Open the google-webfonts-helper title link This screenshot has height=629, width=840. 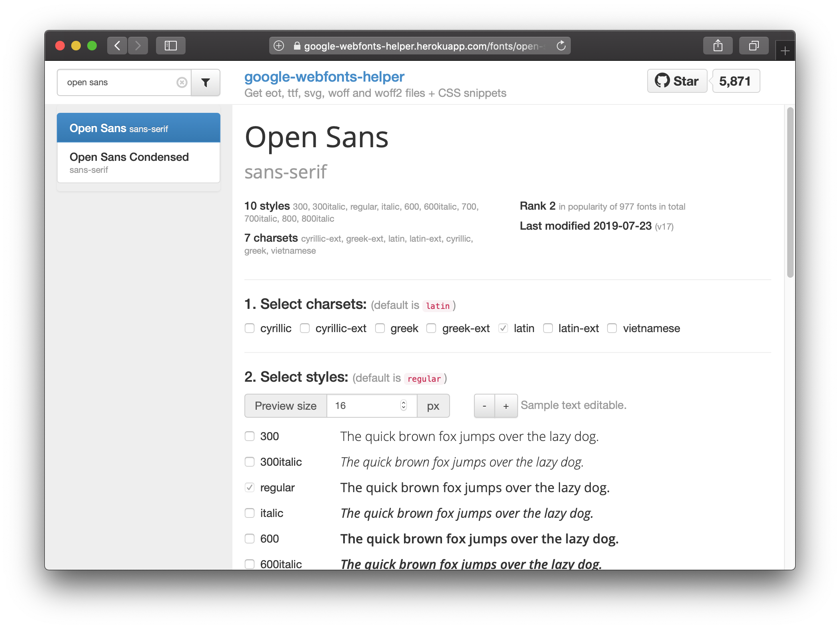[x=324, y=77]
